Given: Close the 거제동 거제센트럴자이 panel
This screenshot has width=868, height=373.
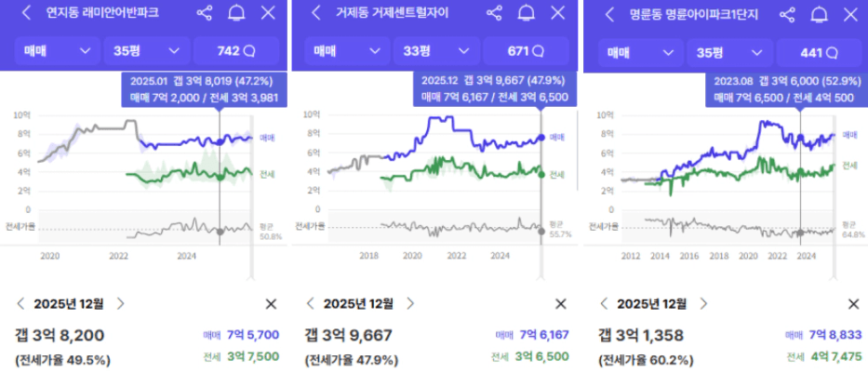Looking at the screenshot, I should (558, 13).
